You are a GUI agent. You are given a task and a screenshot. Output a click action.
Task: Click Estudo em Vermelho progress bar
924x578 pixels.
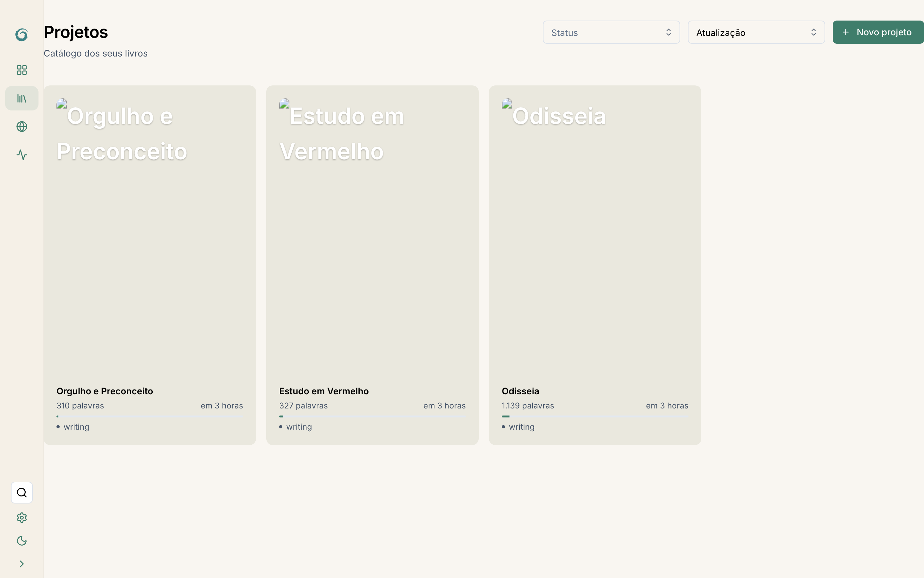tap(372, 416)
